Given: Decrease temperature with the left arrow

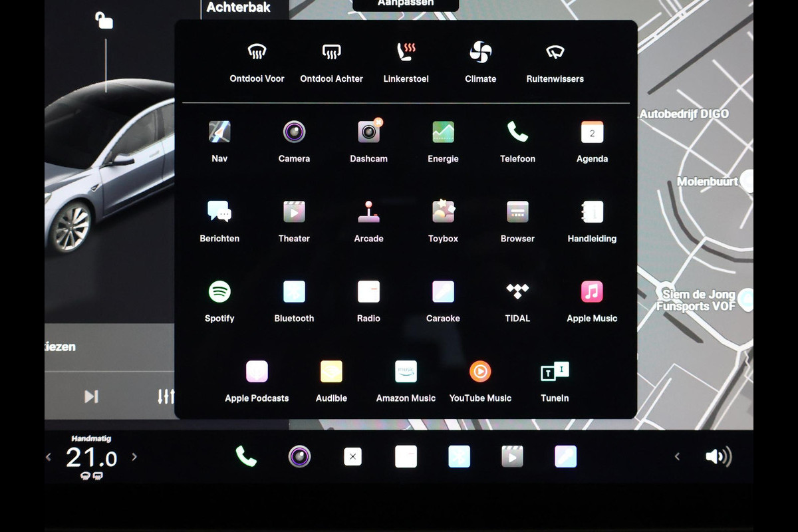Looking at the screenshot, I should [x=49, y=457].
